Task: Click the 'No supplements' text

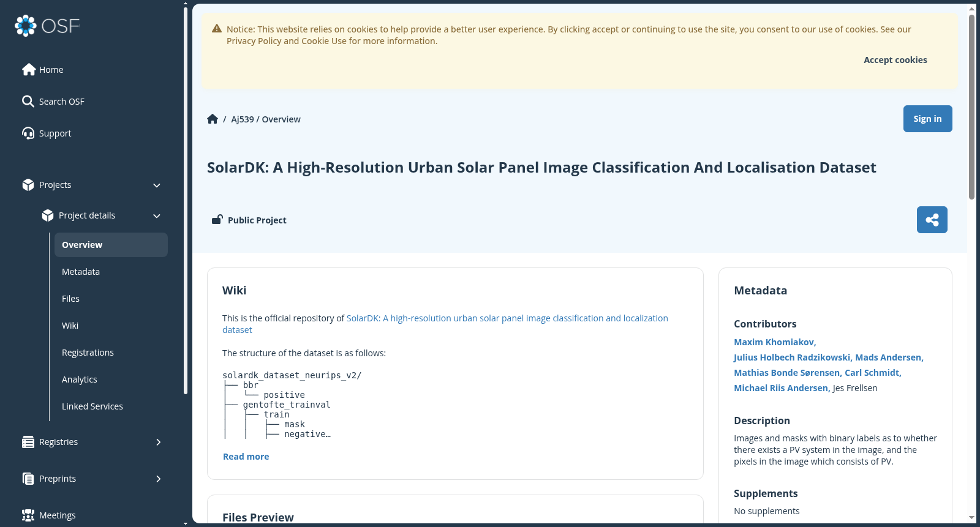Action: [x=767, y=511]
